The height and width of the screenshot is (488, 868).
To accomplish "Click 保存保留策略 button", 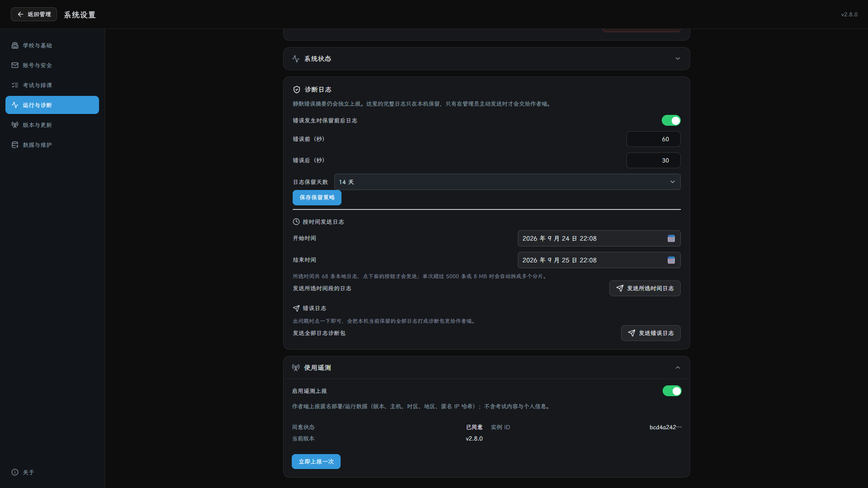I will (317, 198).
